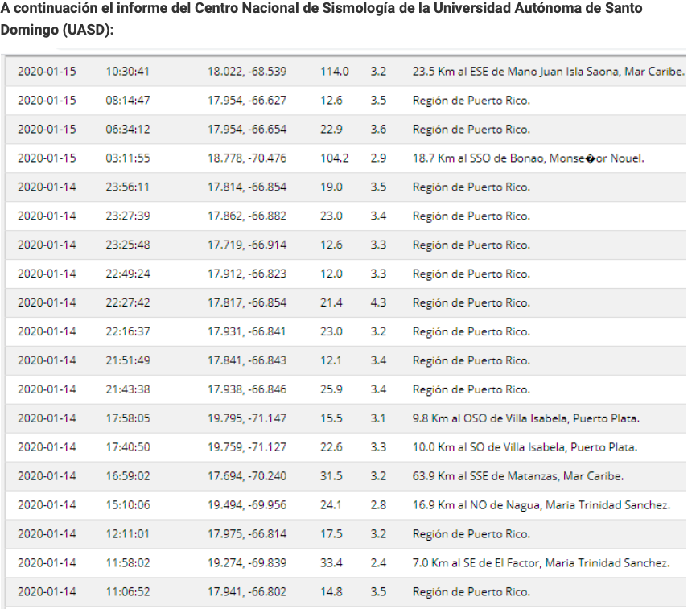Click magnitude 2.9 value

pyautogui.click(x=378, y=158)
